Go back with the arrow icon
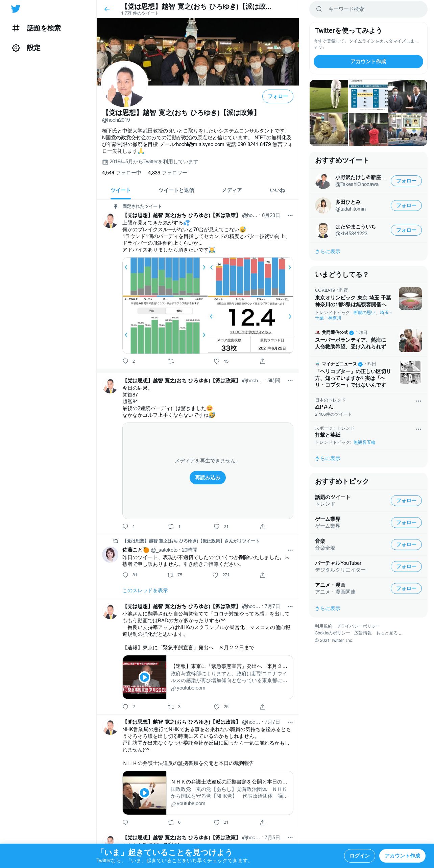Image resolution: width=434 pixels, height=868 pixels. (x=107, y=9)
